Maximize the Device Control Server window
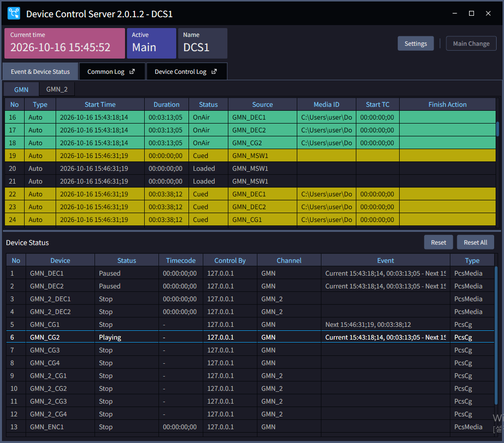504x443 pixels. pyautogui.click(x=471, y=13)
